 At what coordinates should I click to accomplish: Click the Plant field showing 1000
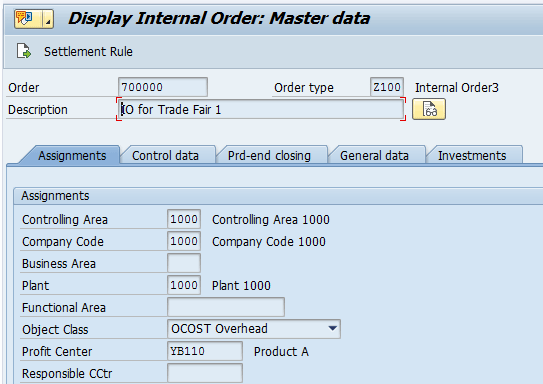184,285
